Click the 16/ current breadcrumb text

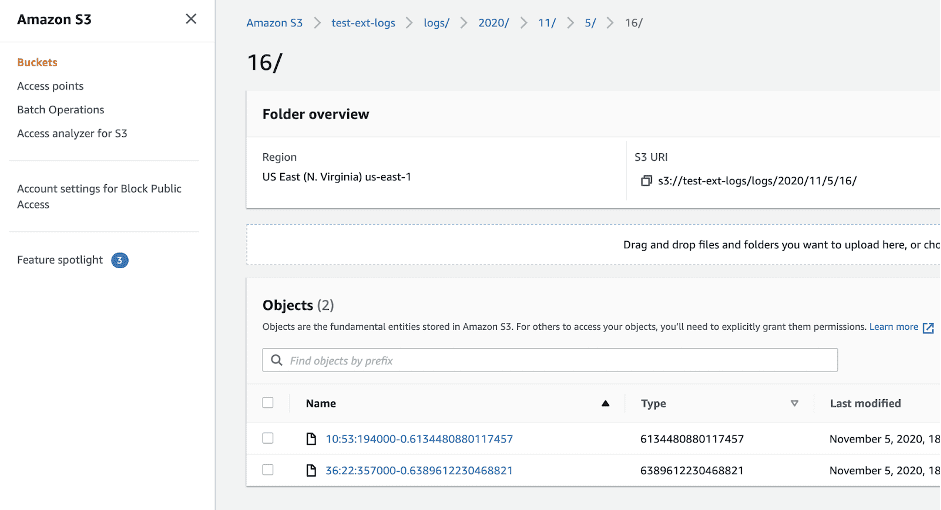(x=634, y=23)
